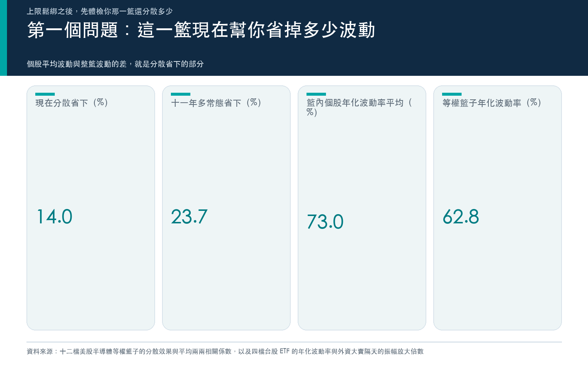Screen dimensions: 588x368
Task: Click the 資料來源 footnote text
Action: pyautogui.click(x=225, y=351)
